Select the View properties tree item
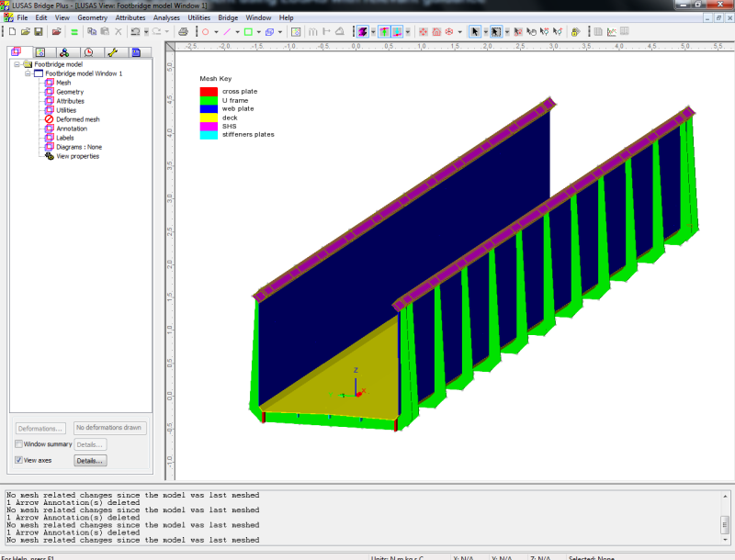The image size is (735, 560). (78, 156)
